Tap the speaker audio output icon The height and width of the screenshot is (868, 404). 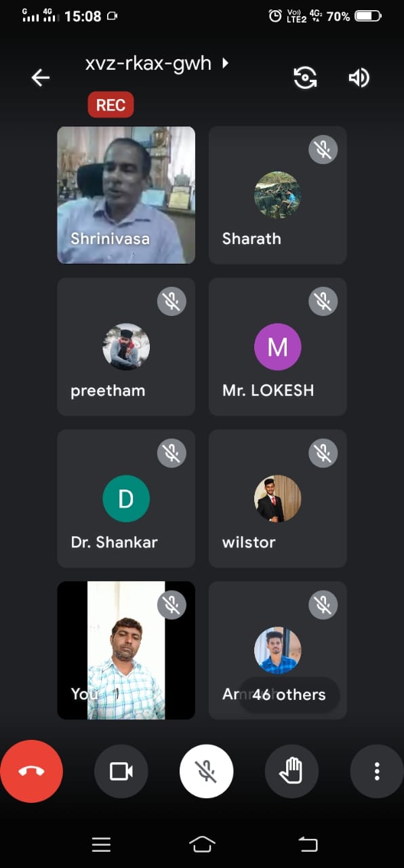point(359,78)
